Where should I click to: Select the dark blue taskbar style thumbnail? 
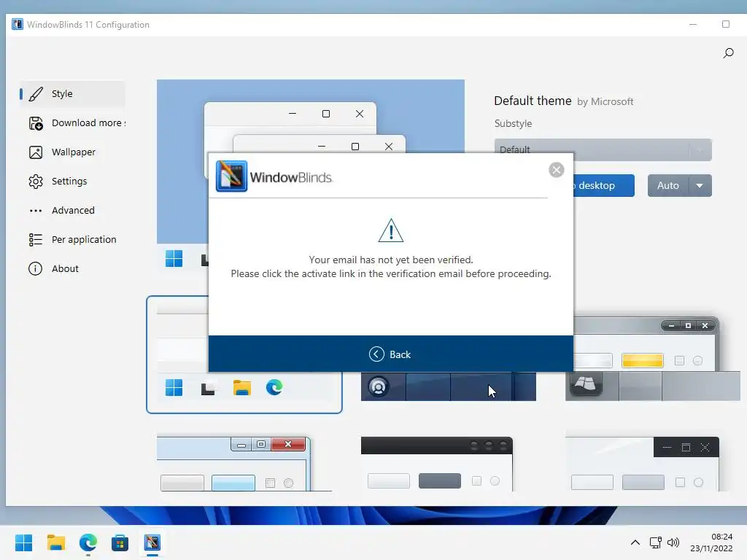(x=449, y=386)
